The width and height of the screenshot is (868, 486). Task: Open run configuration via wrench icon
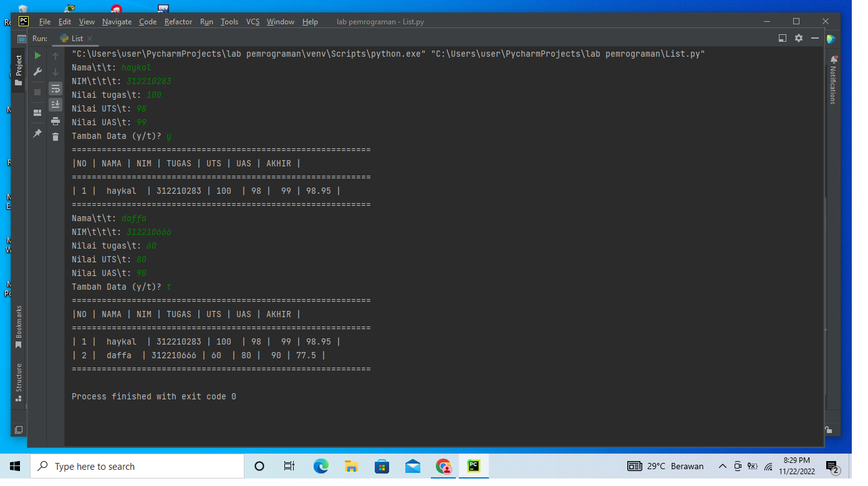pyautogui.click(x=37, y=72)
